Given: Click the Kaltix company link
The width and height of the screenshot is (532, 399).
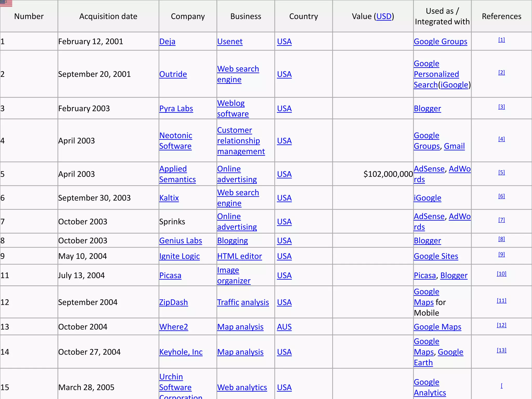Looking at the screenshot, I should (x=169, y=198).
